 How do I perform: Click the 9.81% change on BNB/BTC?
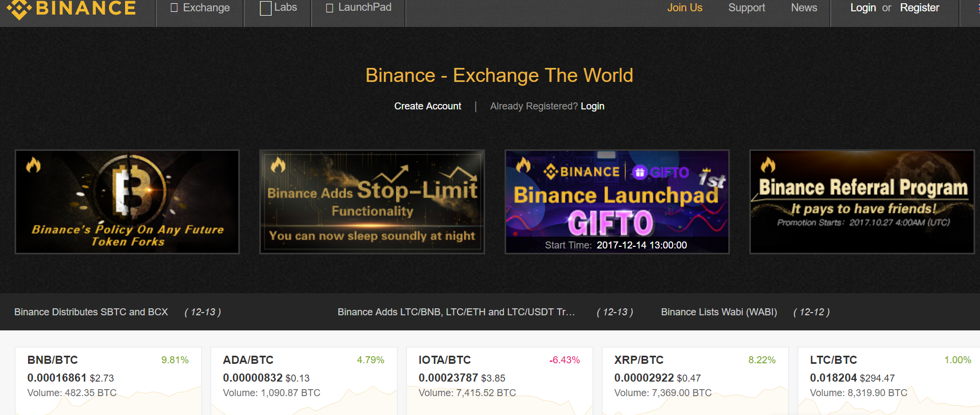(x=175, y=360)
